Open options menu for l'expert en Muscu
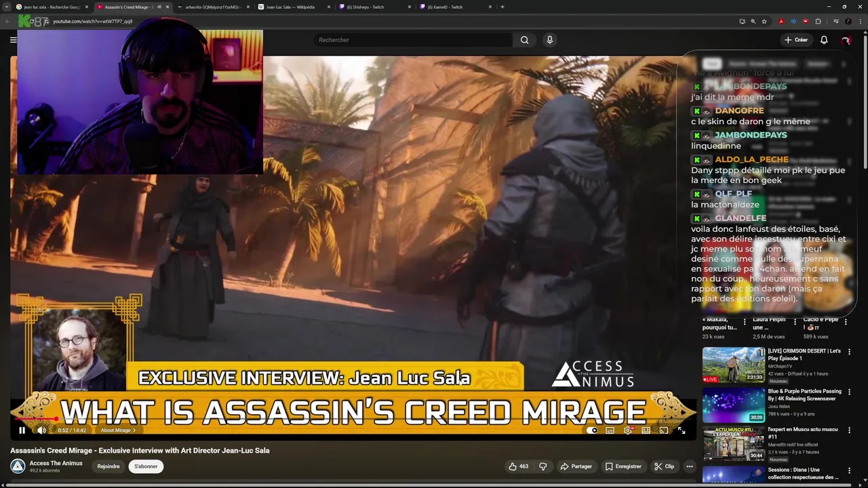 pos(849,431)
